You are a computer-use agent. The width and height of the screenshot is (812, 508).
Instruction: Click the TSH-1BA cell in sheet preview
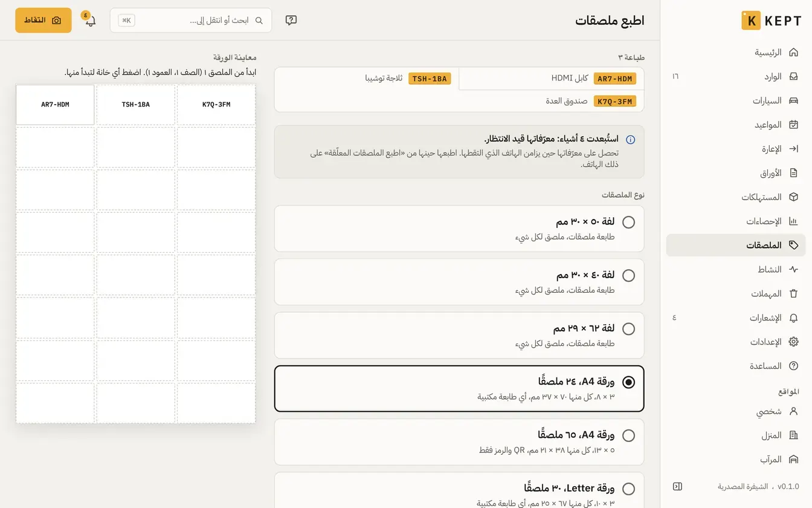click(136, 105)
